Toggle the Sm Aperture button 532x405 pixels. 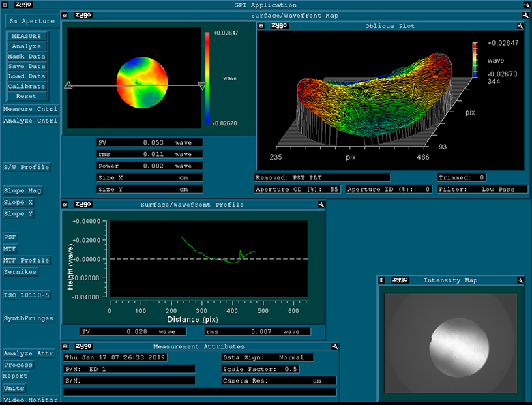point(31,21)
